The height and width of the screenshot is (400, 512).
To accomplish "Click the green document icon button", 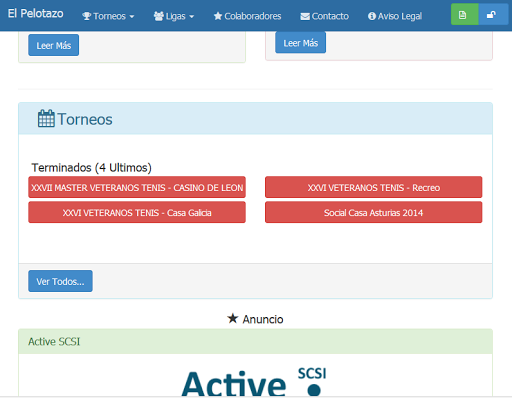I will click(x=464, y=15).
